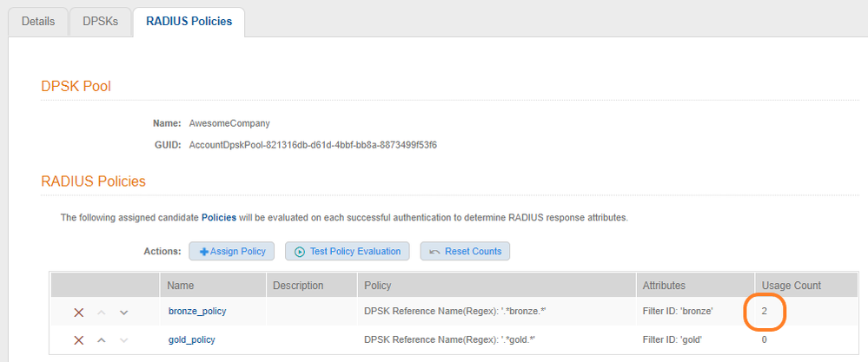Click the Assign Policy button

(232, 251)
